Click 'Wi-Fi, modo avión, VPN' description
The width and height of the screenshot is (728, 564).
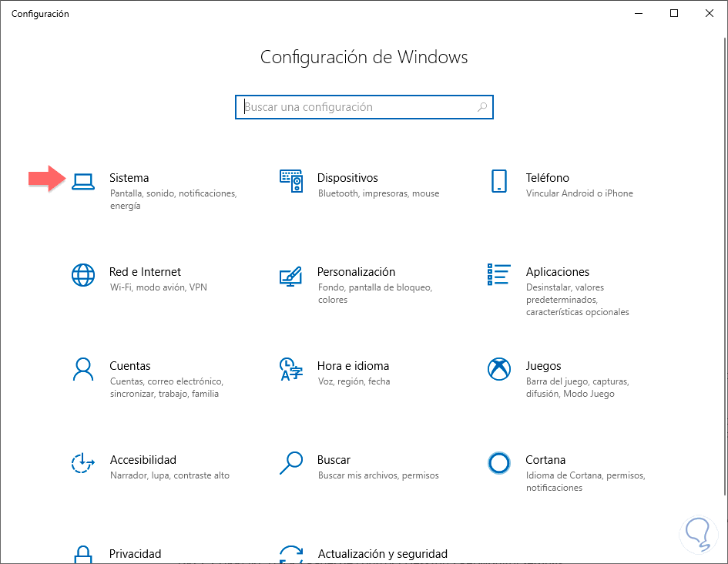pos(159,287)
